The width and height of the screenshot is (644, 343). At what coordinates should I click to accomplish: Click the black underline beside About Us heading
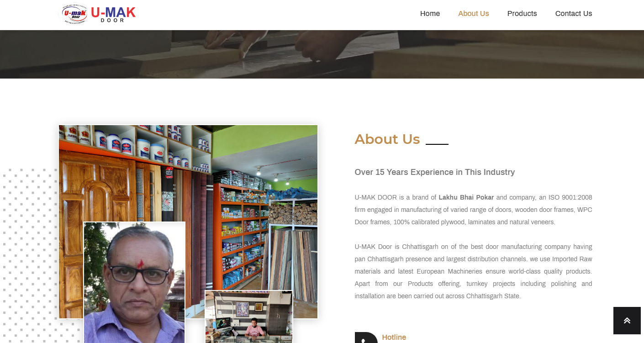pos(437,144)
